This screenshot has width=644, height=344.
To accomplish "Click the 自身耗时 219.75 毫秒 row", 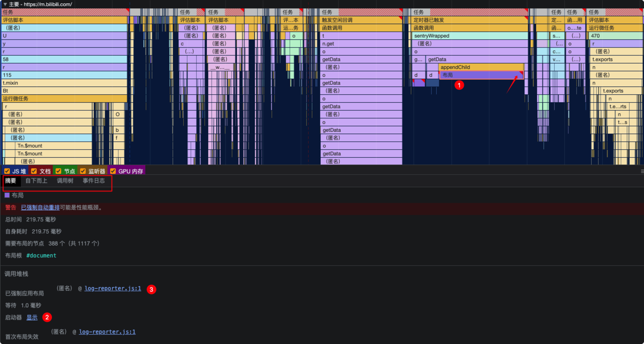I will click(33, 231).
